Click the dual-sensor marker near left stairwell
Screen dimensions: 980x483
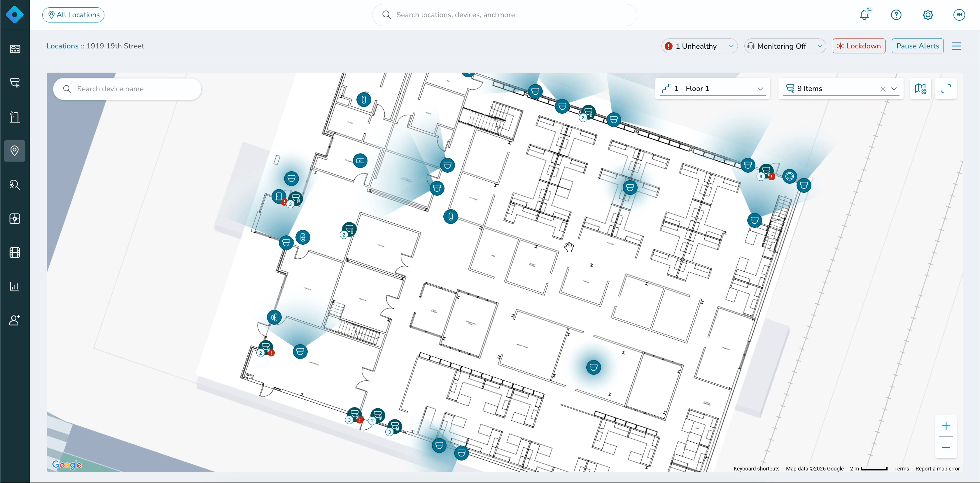[274, 317]
